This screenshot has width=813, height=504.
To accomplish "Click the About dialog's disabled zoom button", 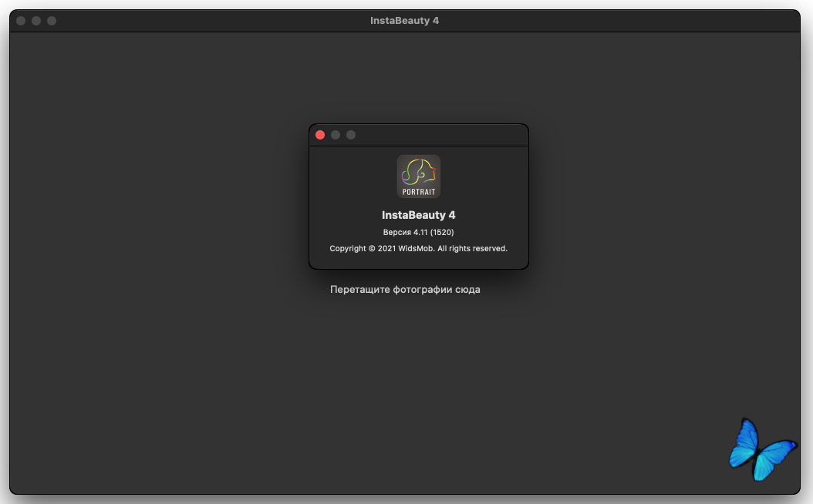I will 351,135.
